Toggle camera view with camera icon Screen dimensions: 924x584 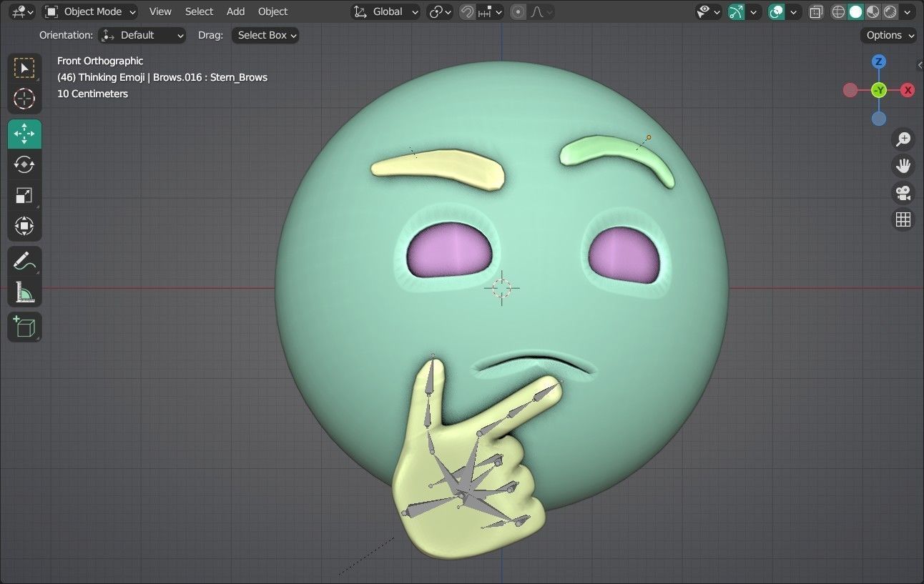[x=903, y=193]
